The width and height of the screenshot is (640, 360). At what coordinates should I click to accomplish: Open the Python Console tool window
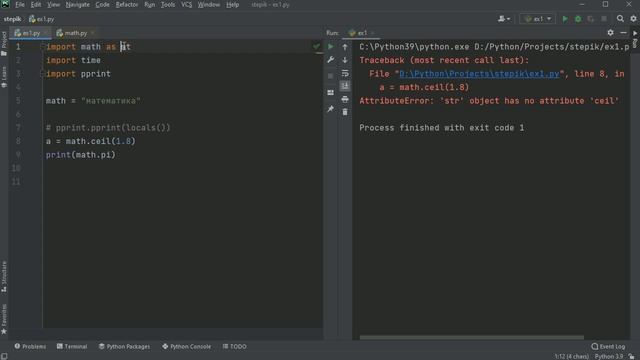(187, 347)
